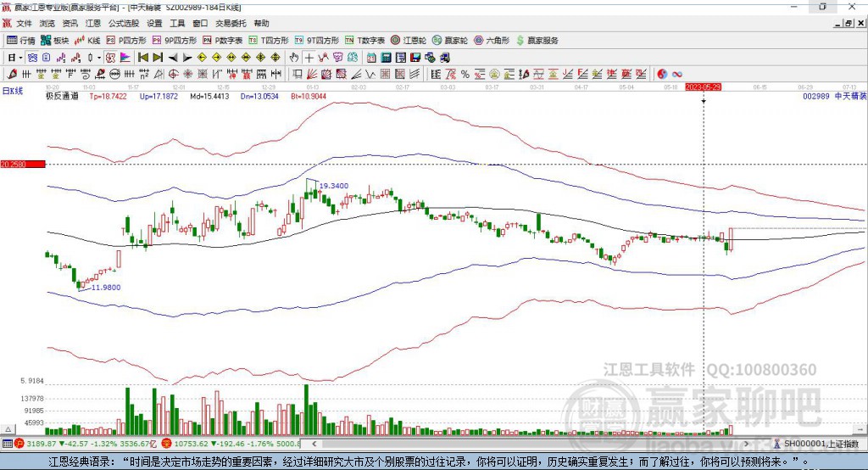Open the P四方形 square tool

tap(126, 41)
